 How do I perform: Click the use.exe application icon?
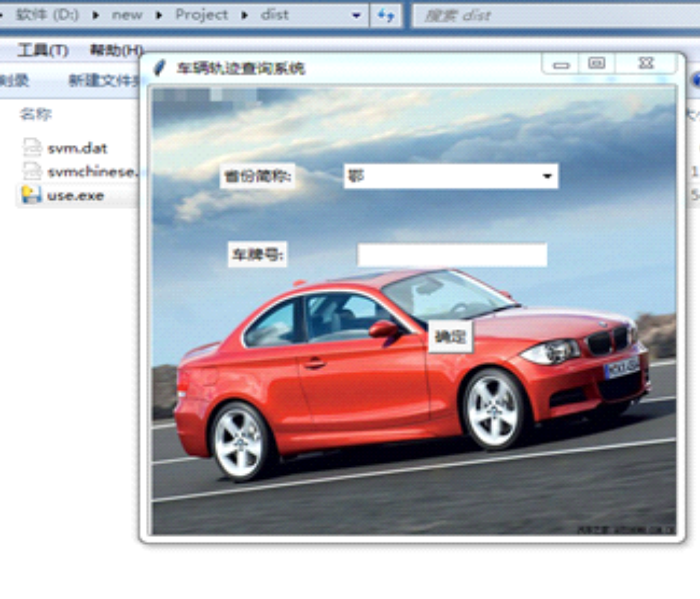coord(31,195)
